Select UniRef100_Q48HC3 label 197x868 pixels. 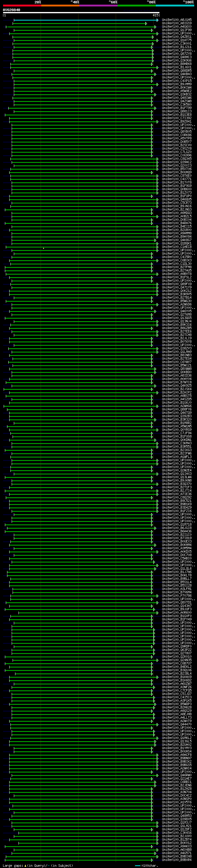(x=177, y=57)
